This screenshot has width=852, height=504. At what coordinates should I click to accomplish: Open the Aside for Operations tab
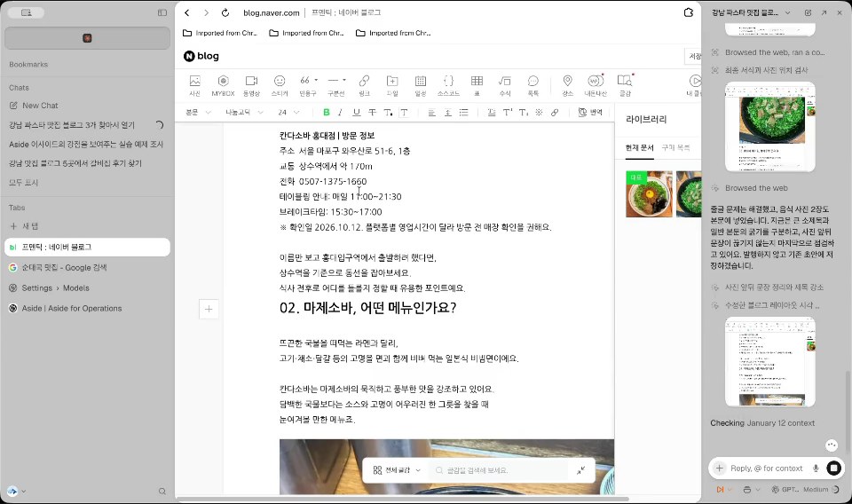point(87,308)
